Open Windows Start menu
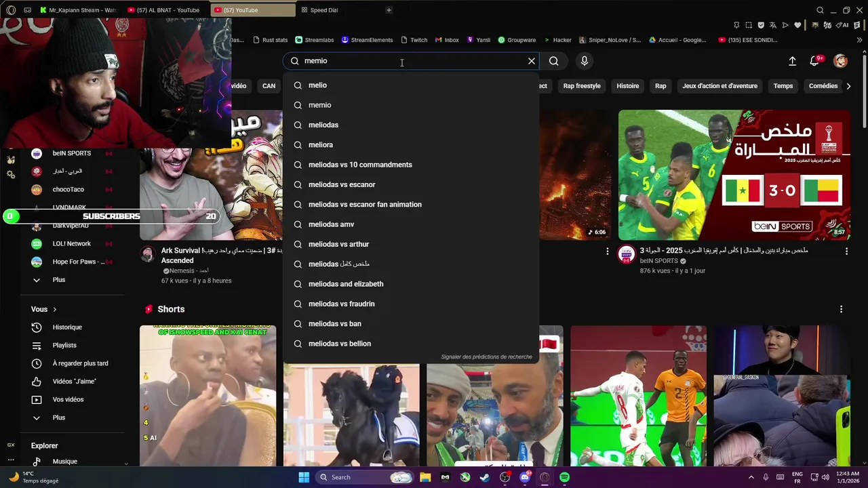Image resolution: width=868 pixels, height=488 pixels. point(304,477)
